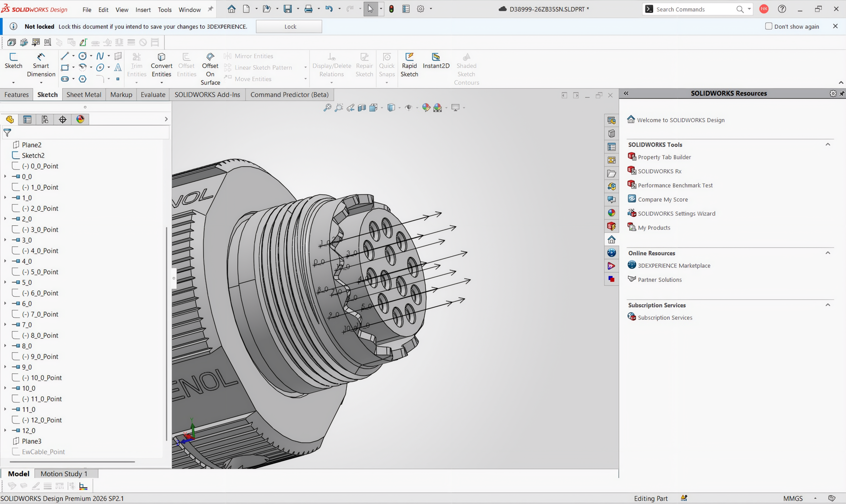Click the Lock button
Screen dimensions: 846x504
tap(289, 26)
